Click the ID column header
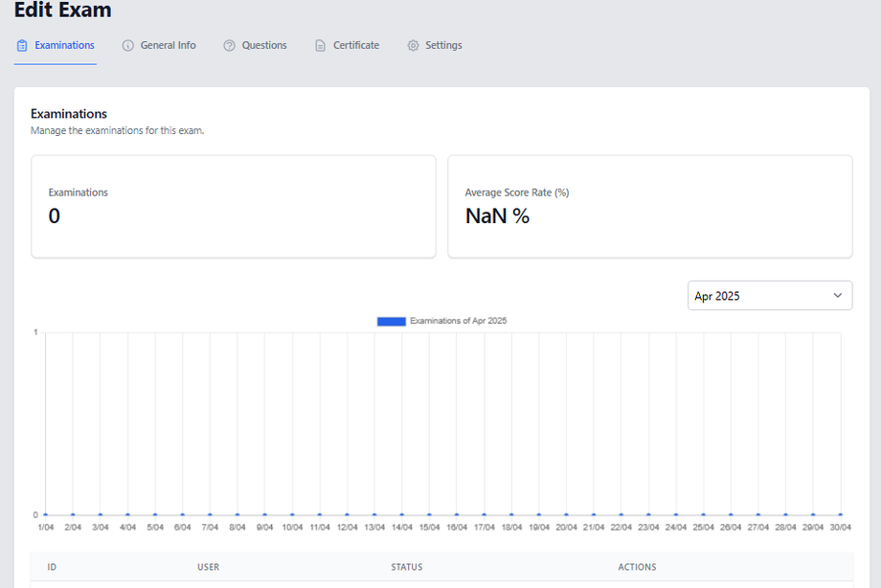 click(x=52, y=567)
